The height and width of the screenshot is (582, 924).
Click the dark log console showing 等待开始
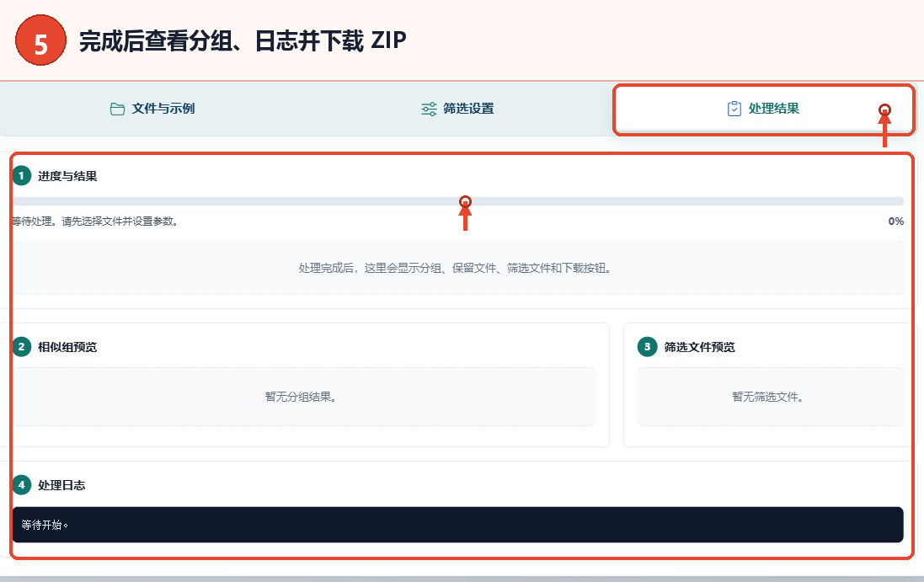[458, 525]
